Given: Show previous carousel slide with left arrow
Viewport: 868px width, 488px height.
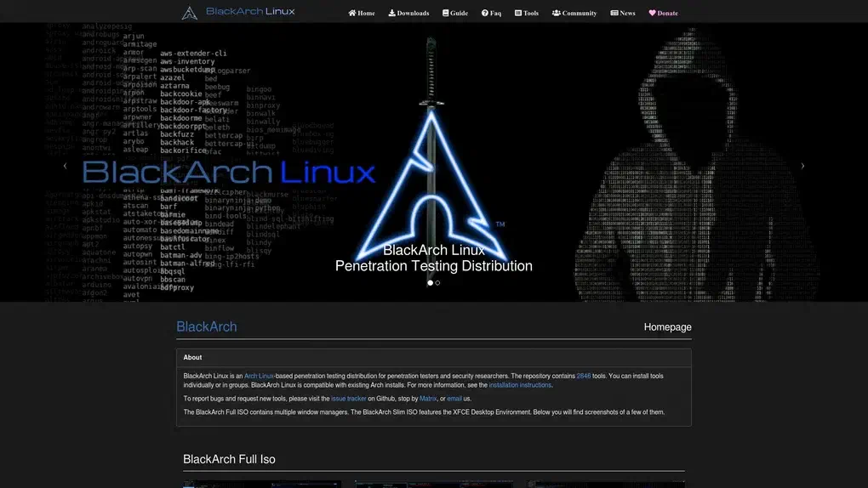Looking at the screenshot, I should coord(66,166).
